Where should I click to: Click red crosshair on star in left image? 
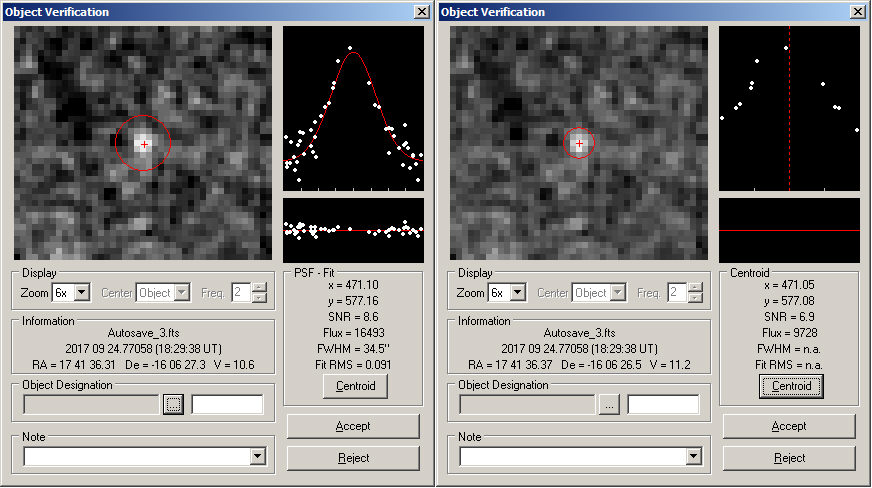click(144, 145)
